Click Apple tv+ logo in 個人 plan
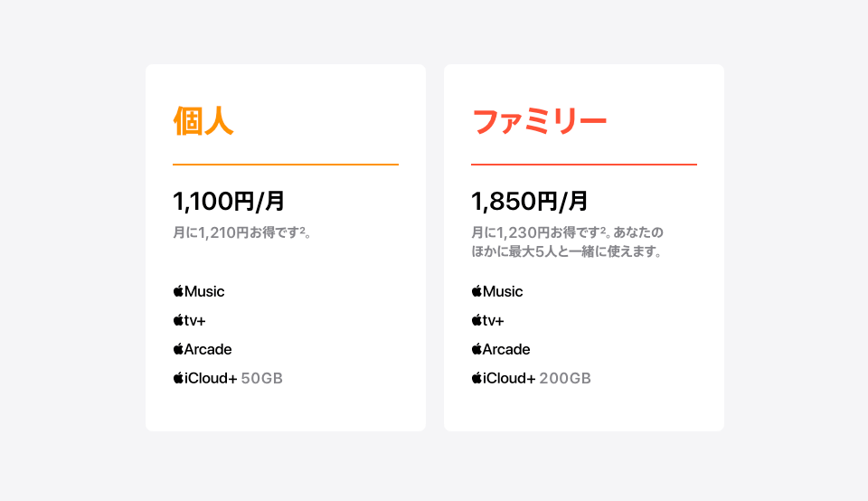The height and width of the screenshot is (501, 868). (189, 320)
